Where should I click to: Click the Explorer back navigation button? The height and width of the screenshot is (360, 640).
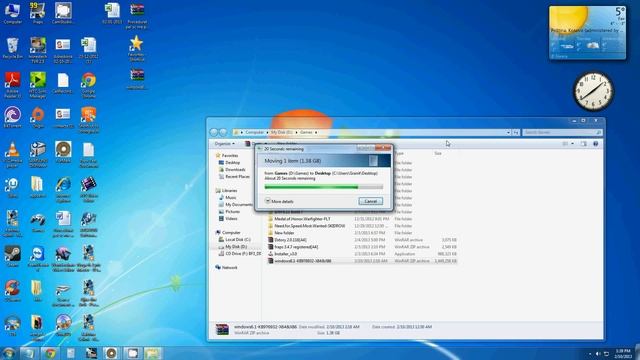click(214, 132)
